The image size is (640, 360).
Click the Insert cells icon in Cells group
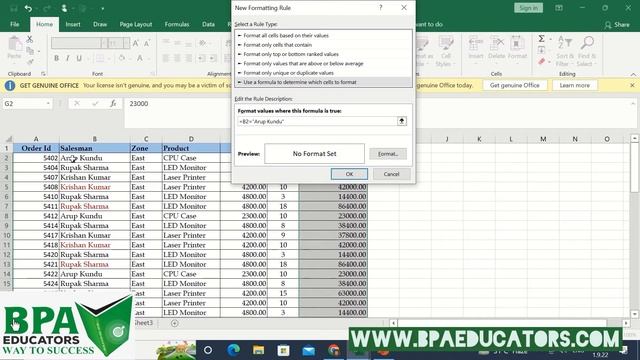[476, 42]
